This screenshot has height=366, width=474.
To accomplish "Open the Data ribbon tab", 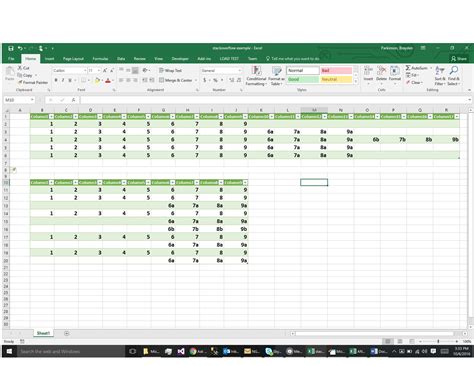I will point(121,59).
